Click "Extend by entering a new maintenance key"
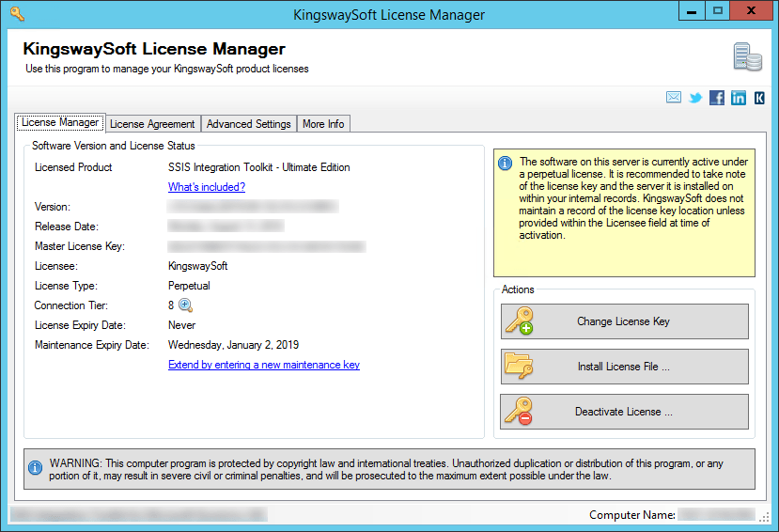This screenshot has width=779, height=532. 264,365
